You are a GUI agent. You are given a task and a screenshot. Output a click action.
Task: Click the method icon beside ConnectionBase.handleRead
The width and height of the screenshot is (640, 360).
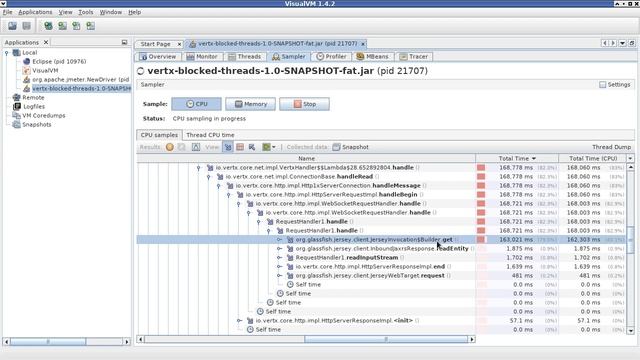pyautogui.click(x=220, y=177)
